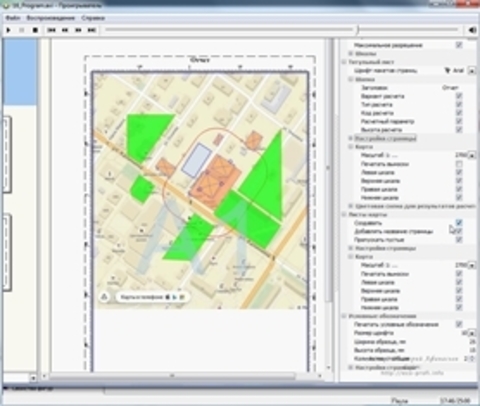Open the Воспроизведение menu
This screenshot has height=406, width=480.
tap(51, 18)
